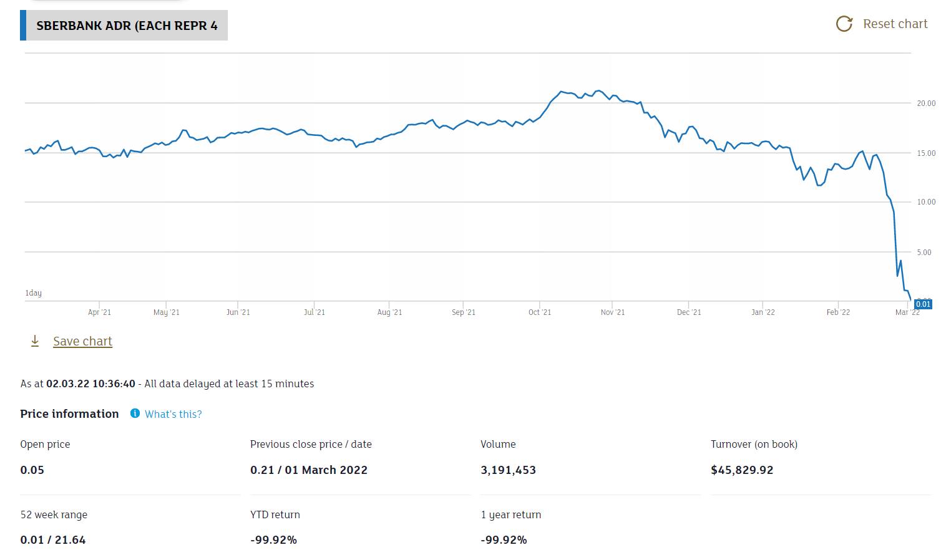This screenshot has width=946, height=560.
Task: Click the 52 week range label
Action: (x=54, y=514)
